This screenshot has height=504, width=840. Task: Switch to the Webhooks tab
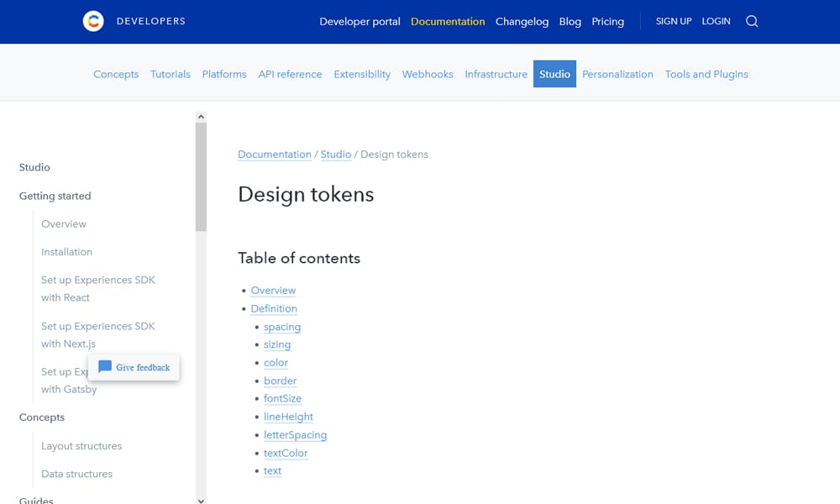[x=427, y=74]
